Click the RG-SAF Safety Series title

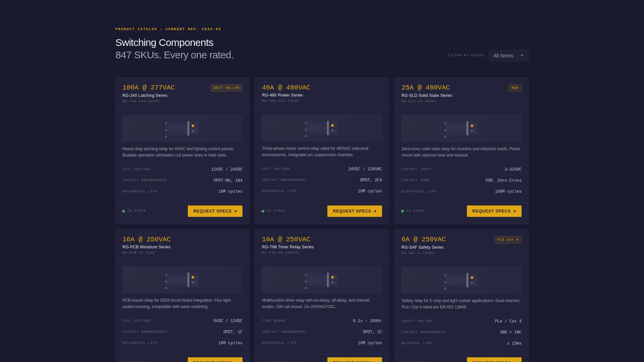coord(423,247)
